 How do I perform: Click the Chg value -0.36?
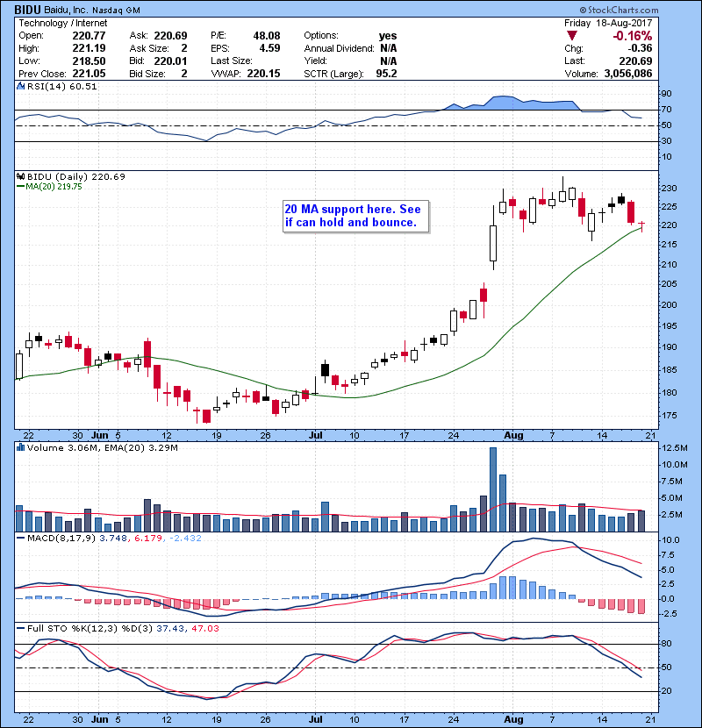click(x=640, y=48)
